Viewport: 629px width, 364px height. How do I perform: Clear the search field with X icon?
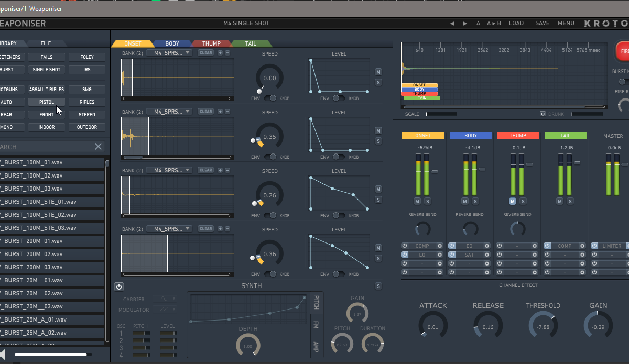98,147
